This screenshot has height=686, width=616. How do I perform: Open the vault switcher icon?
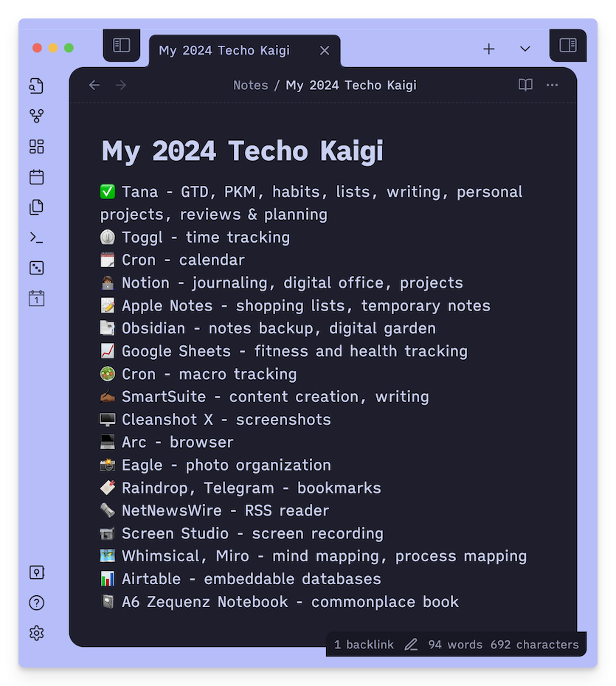[x=36, y=572]
